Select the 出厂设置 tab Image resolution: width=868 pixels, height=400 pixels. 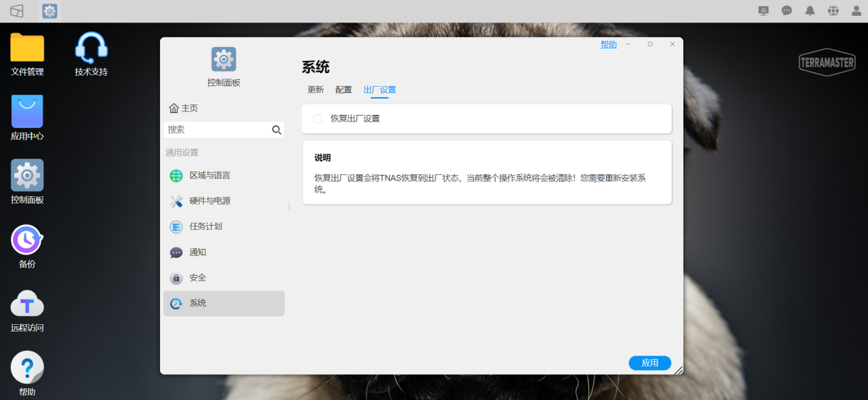(380, 90)
